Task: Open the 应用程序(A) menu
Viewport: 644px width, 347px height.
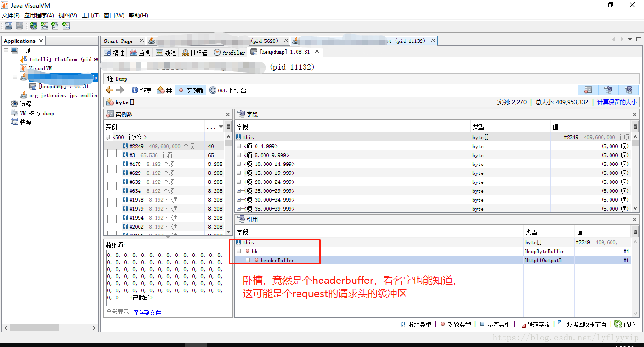Action: [39, 16]
